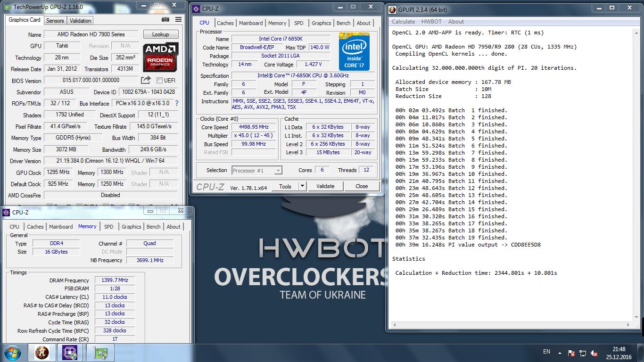644x362 pixels.
Task: Click the GPU-Z screenshot camera icon
Action: [165, 20]
